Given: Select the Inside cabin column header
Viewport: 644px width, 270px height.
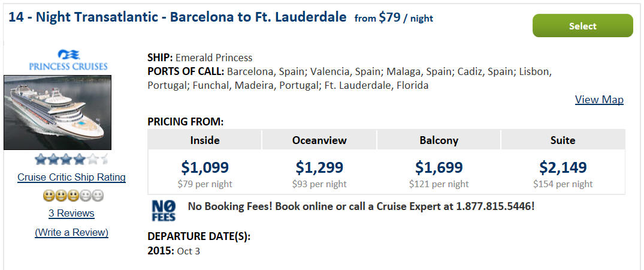Looking at the screenshot, I should point(204,140).
